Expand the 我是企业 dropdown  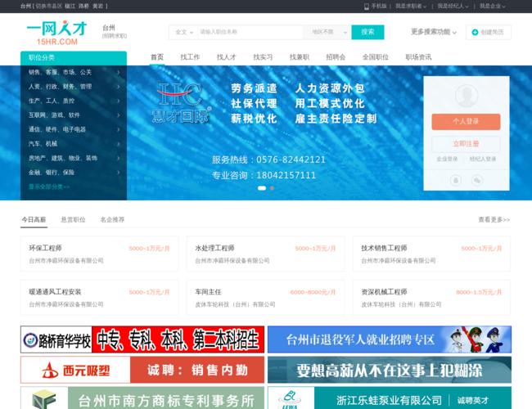point(492,6)
